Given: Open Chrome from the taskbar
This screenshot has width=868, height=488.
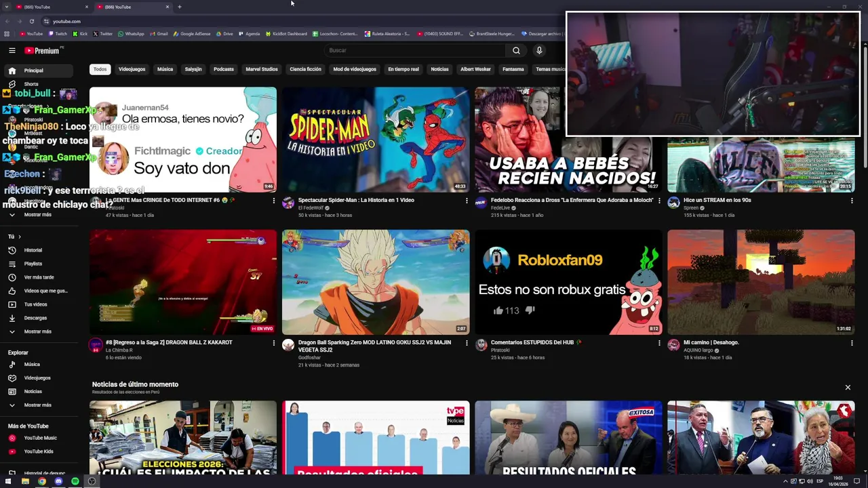Looking at the screenshot, I should (42, 481).
